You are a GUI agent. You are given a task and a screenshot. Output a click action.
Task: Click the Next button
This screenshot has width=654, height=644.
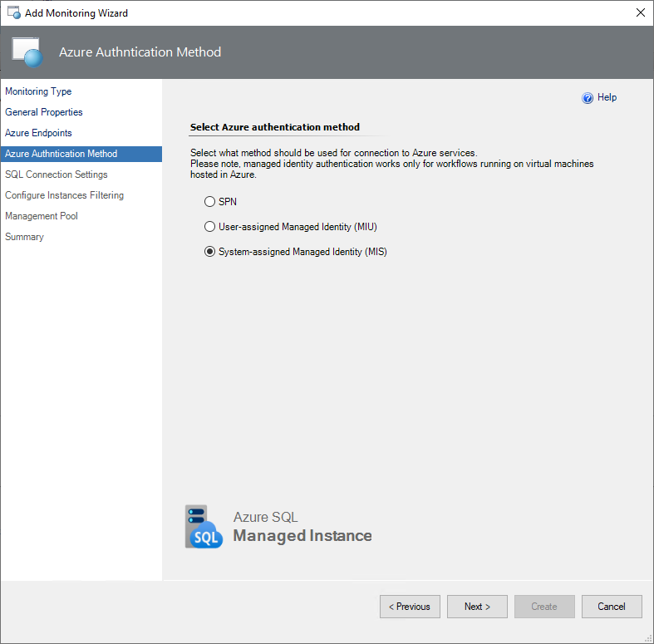477,607
